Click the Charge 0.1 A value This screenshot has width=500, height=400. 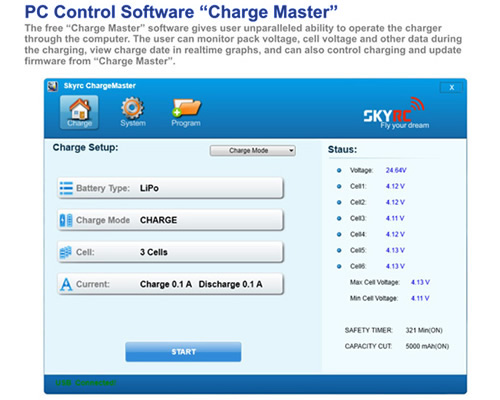(x=166, y=284)
